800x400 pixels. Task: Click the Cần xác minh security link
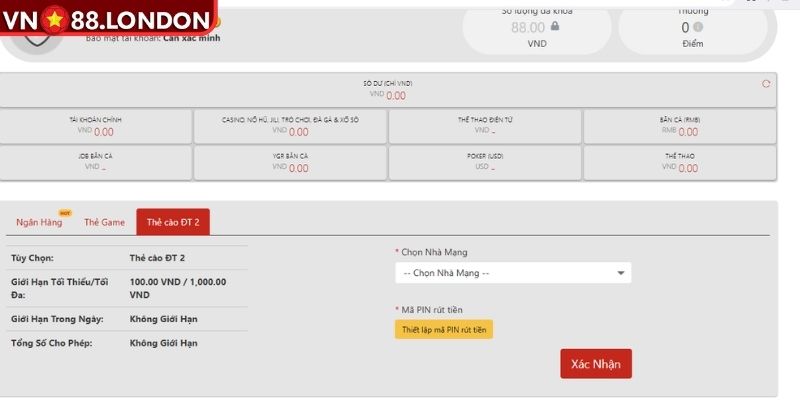coord(191,38)
